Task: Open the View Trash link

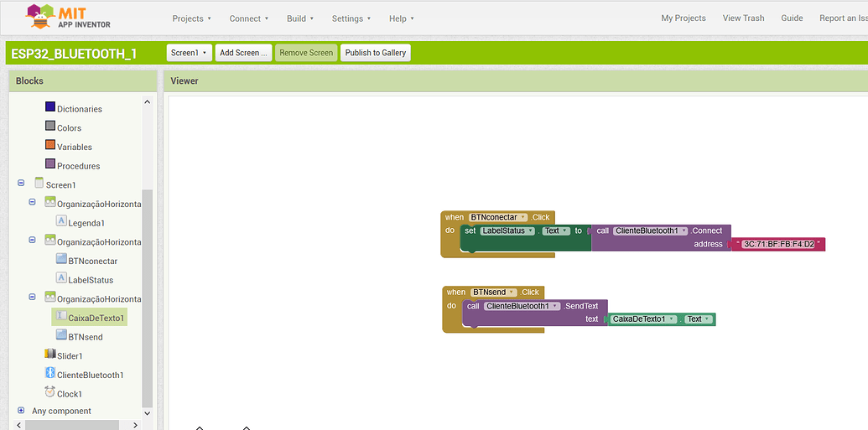Action: pos(743,18)
